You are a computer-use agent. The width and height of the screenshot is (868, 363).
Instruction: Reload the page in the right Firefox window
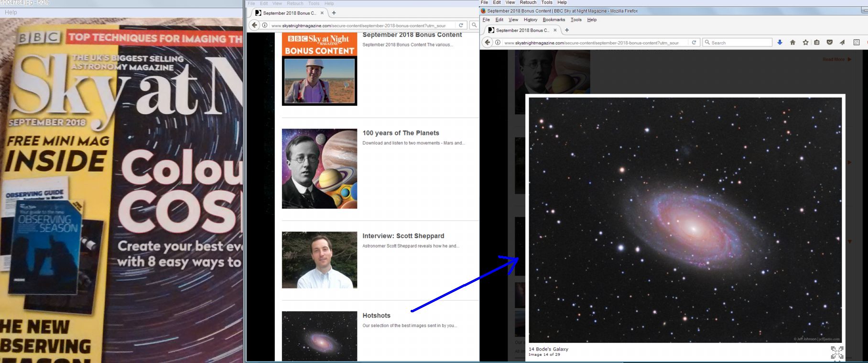pos(694,43)
